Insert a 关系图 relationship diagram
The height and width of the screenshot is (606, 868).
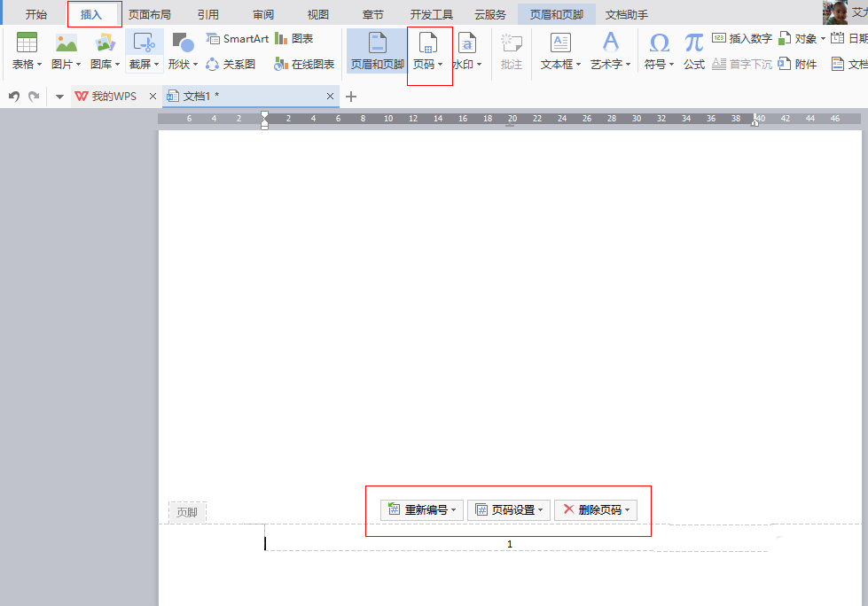point(231,65)
